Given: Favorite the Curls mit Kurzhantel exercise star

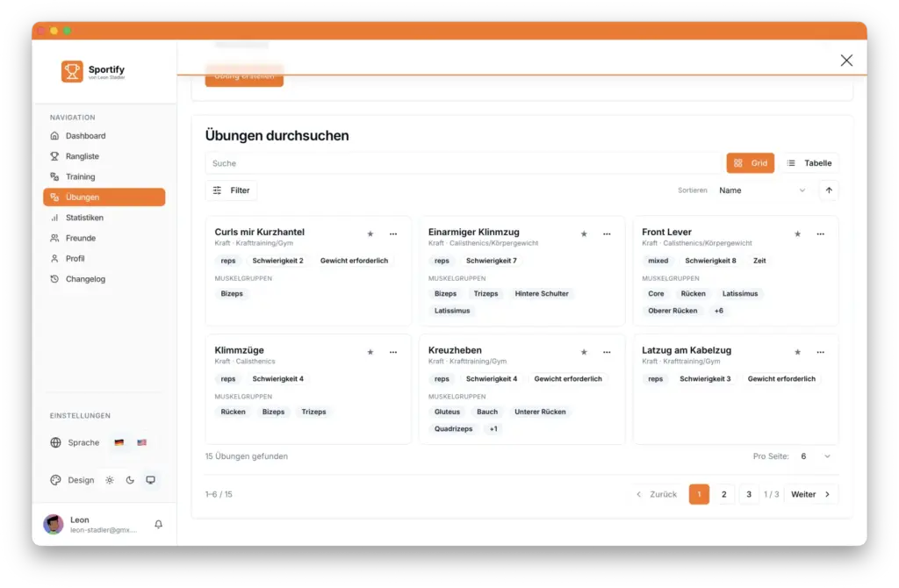Looking at the screenshot, I should click(370, 234).
